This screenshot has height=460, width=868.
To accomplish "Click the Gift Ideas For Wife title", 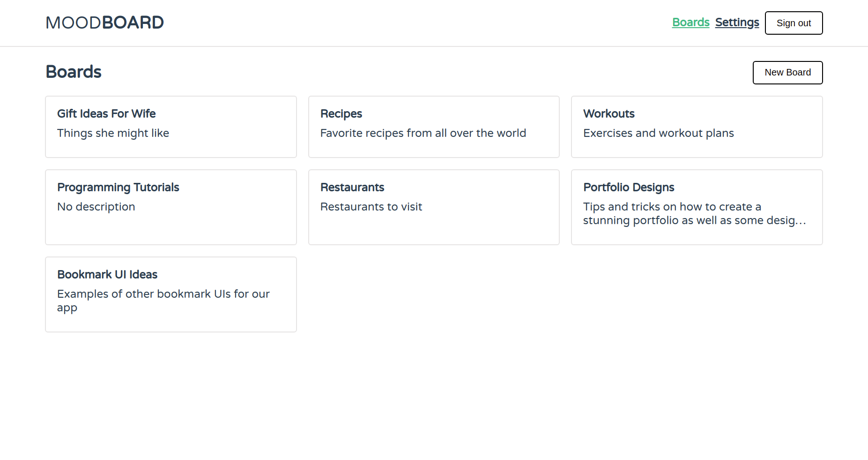I will [106, 114].
